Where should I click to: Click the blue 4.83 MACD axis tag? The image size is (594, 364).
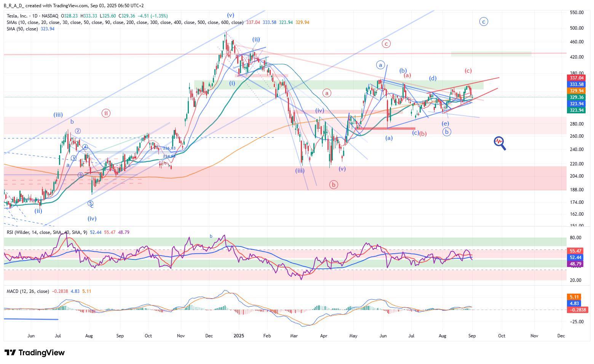click(x=575, y=304)
